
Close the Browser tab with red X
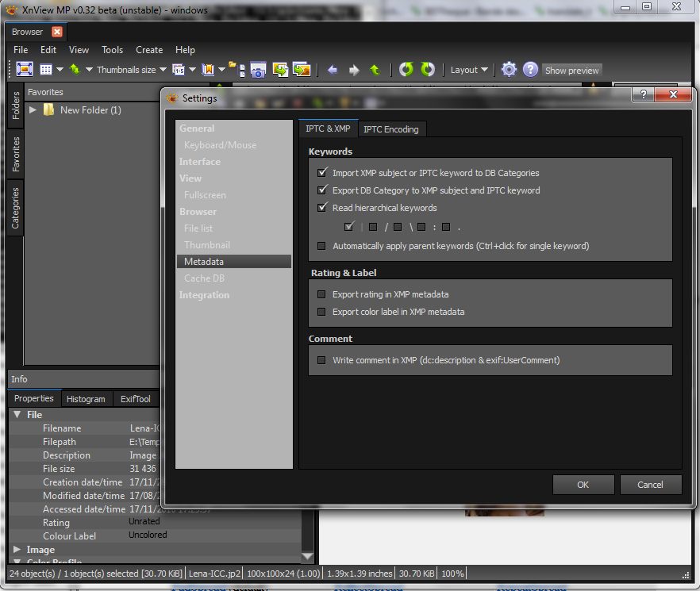point(57,32)
